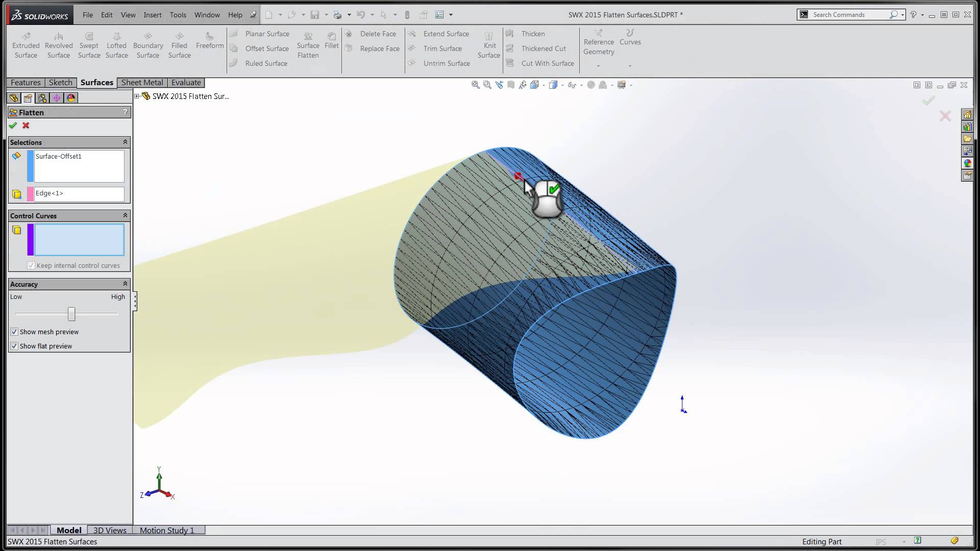Switch to the Sheet Metal tab
This screenshot has width=980, height=551.
142,83
